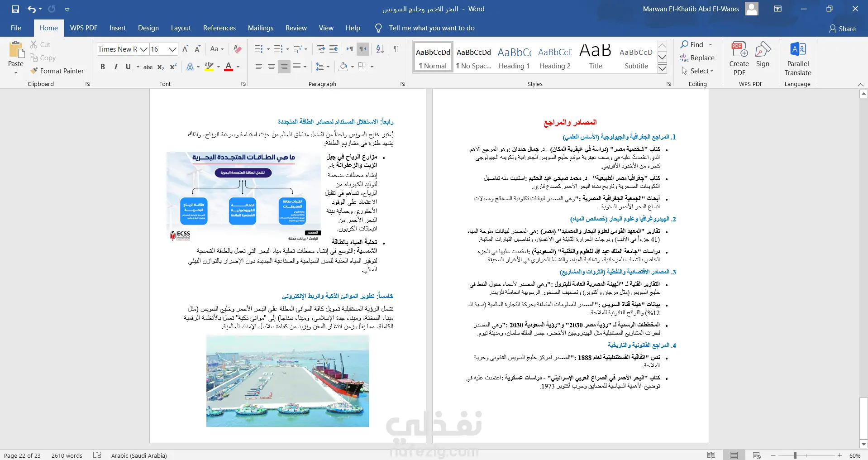Viewport: 868px width, 460px height.
Task: Increase font size with Grow Font
Action: tap(185, 49)
